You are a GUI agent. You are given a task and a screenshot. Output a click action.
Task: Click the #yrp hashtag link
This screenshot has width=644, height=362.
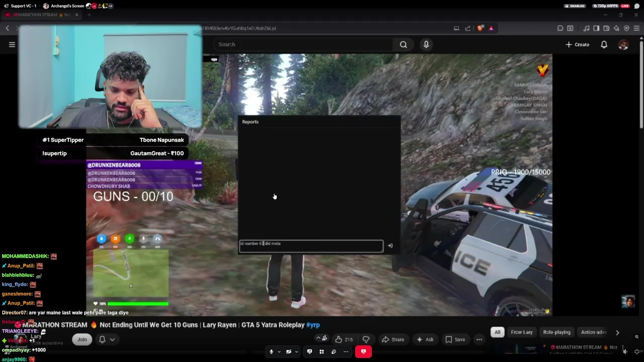click(x=313, y=325)
